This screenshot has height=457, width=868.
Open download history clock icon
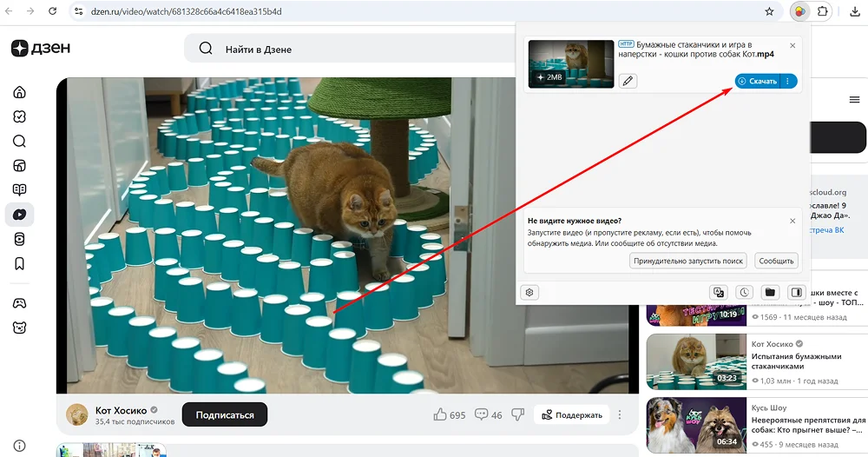pyautogui.click(x=744, y=292)
